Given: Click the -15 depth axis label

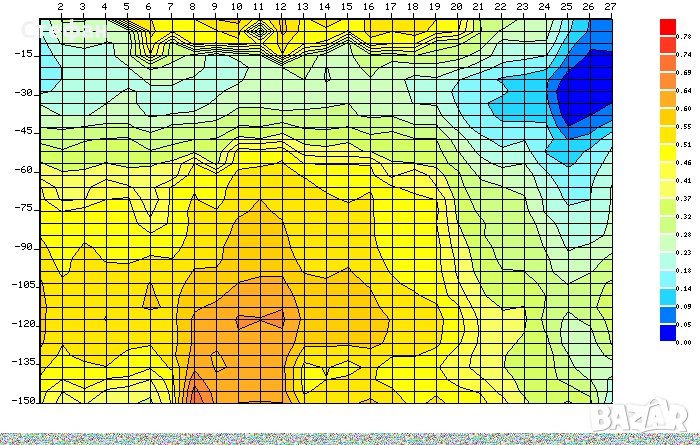Looking at the screenshot, I should [24, 54].
